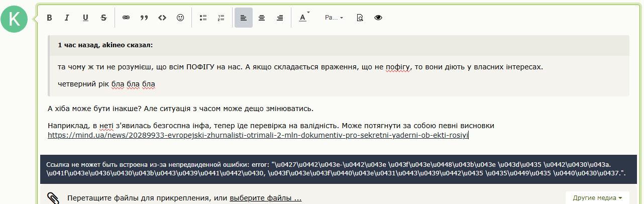Image resolution: width=644 pixels, height=204 pixels.
Task: Open the font size dropdown
Action: click(334, 18)
